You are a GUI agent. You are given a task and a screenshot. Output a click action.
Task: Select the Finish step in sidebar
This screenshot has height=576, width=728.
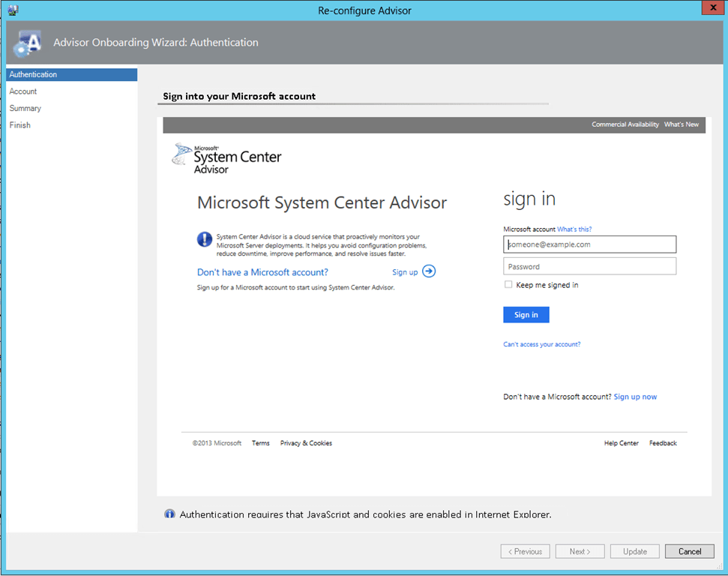click(x=19, y=125)
